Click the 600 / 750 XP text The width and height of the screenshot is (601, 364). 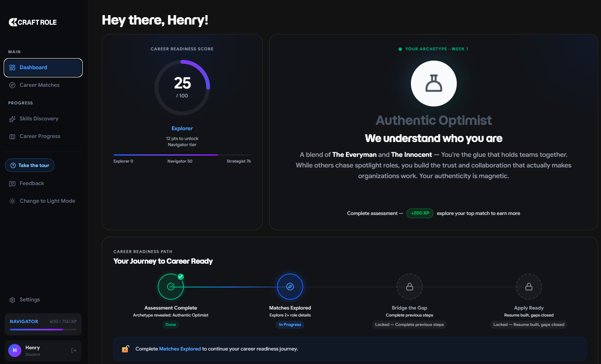(x=63, y=322)
